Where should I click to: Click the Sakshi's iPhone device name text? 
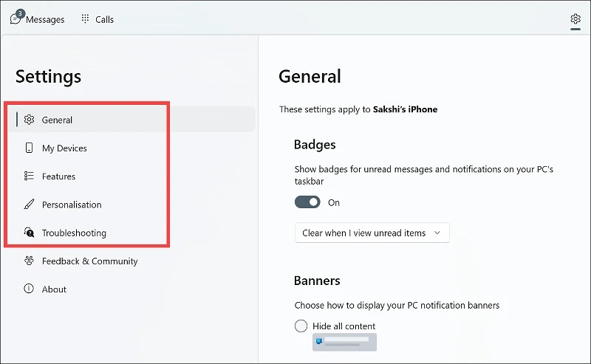tap(405, 109)
